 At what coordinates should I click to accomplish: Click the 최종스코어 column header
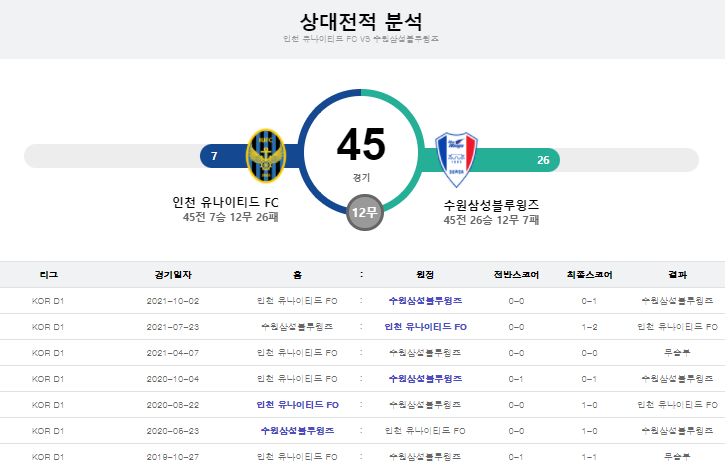point(589,275)
